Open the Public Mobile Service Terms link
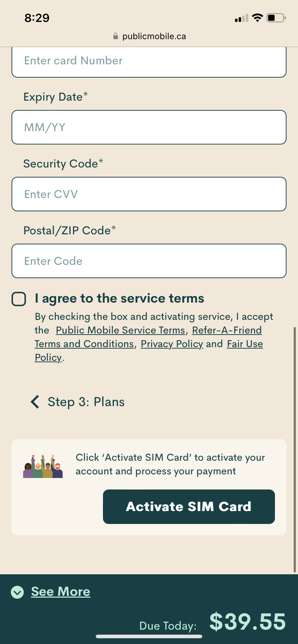 pos(121,330)
